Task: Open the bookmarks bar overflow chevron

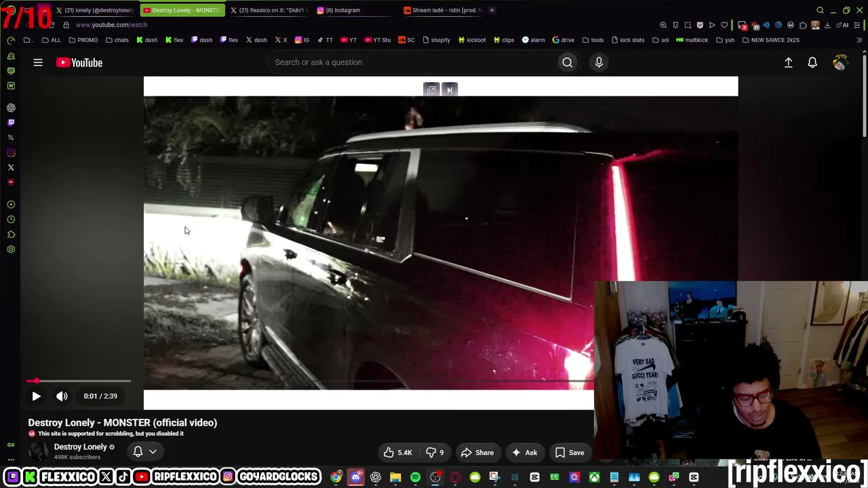Action: click(859, 40)
